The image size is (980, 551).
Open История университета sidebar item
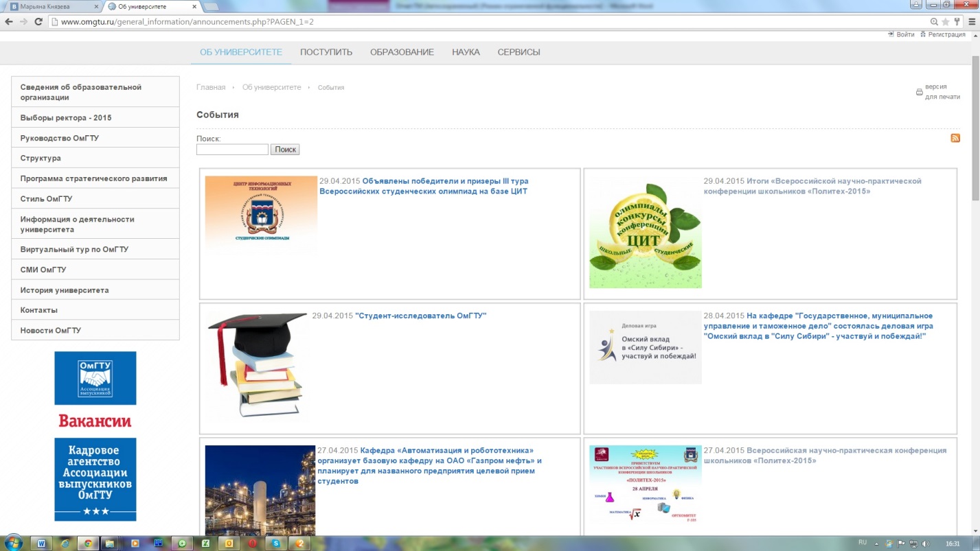coord(95,290)
